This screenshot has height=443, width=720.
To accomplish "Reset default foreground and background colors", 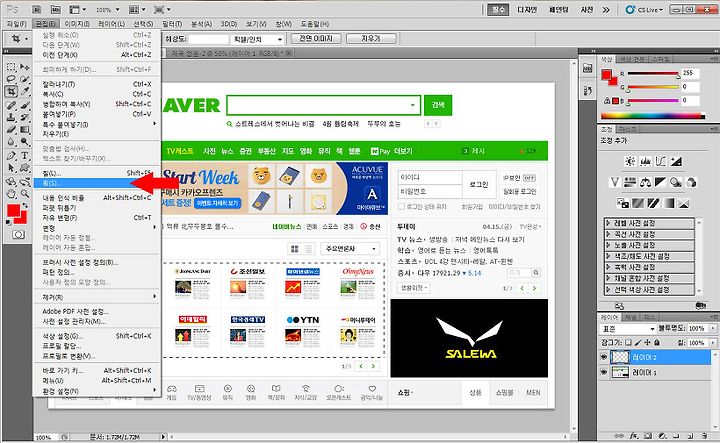I will click(9, 223).
